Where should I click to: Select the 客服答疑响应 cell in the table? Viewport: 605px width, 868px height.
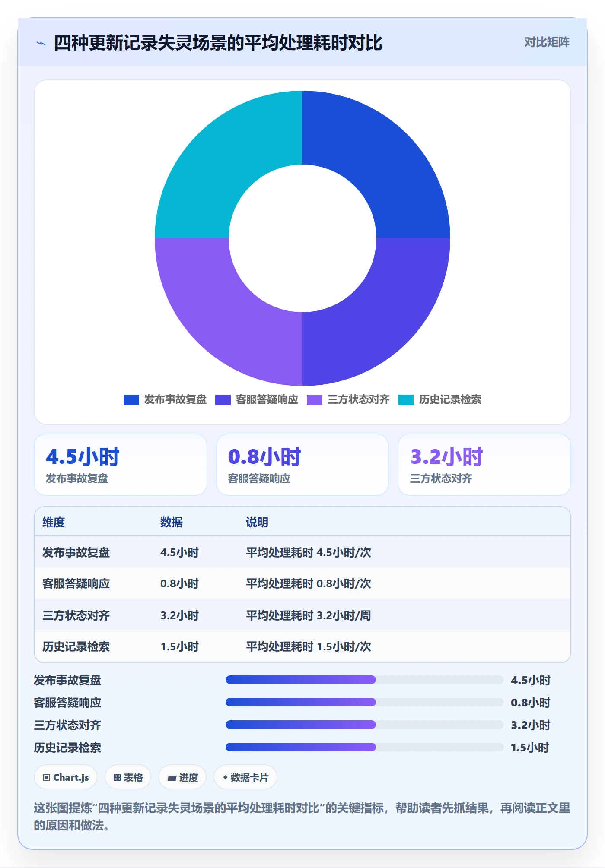pos(76,583)
